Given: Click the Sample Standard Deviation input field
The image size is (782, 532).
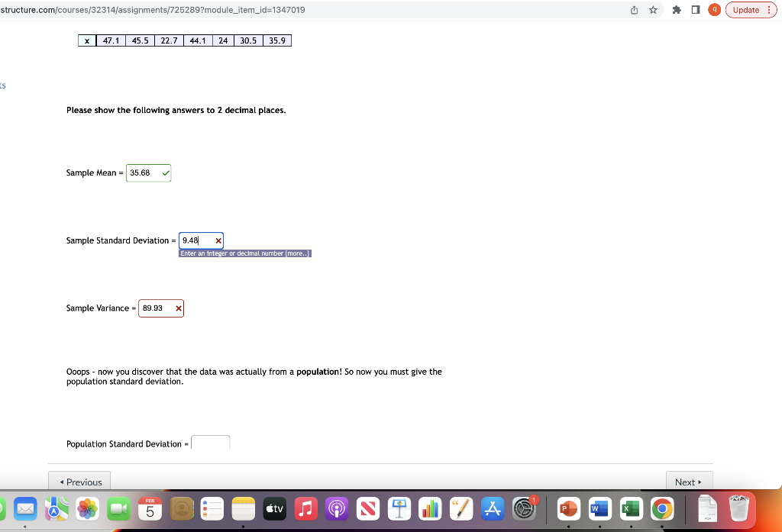Looking at the screenshot, I should 201,241.
